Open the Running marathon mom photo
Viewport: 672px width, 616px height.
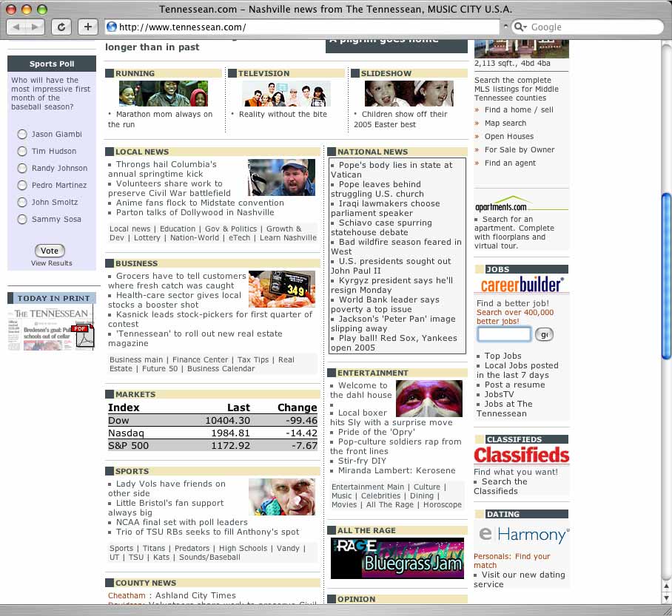pyautogui.click(x=164, y=93)
